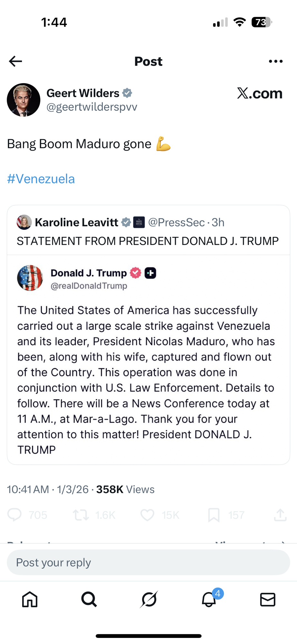Tap the 358K Views count
The width and height of the screenshot is (297, 644).
[125, 489]
